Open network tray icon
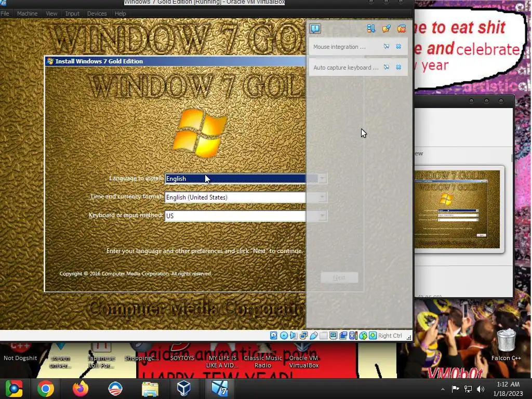The width and height of the screenshot is (532, 399). point(468,389)
